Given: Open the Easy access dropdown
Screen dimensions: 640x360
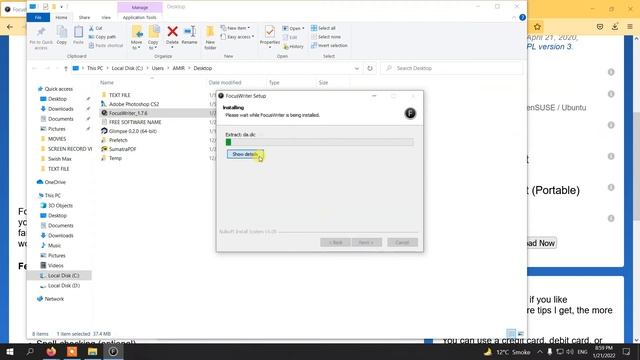Looking at the screenshot, I should click(237, 37).
